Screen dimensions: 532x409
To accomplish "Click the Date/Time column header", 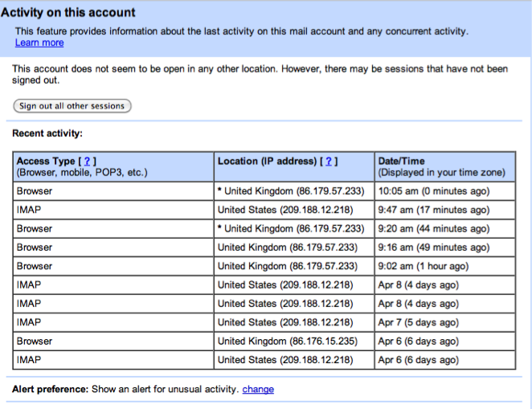I will (401, 162).
